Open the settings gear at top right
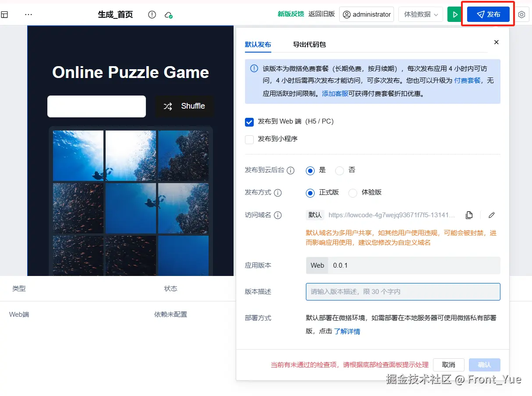The width and height of the screenshot is (532, 396). click(x=521, y=14)
